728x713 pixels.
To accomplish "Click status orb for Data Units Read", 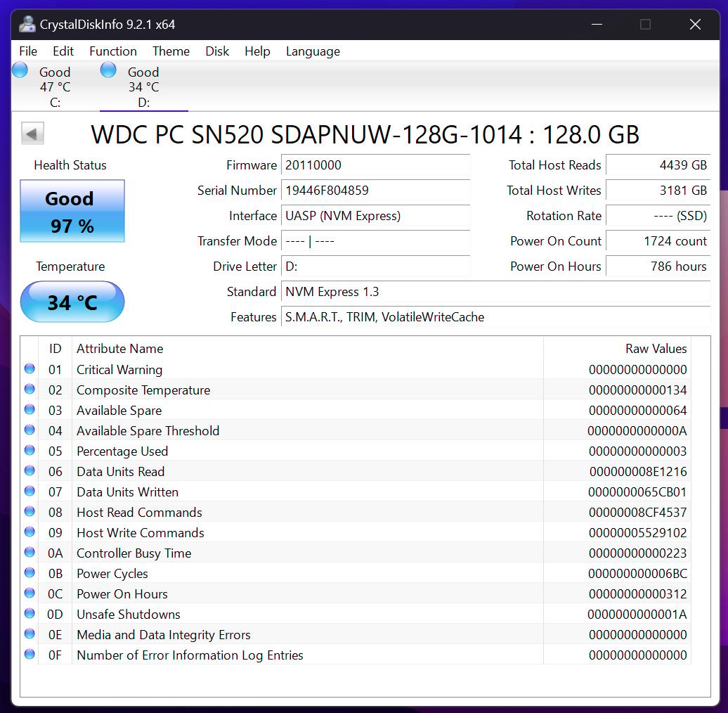I will 30,471.
